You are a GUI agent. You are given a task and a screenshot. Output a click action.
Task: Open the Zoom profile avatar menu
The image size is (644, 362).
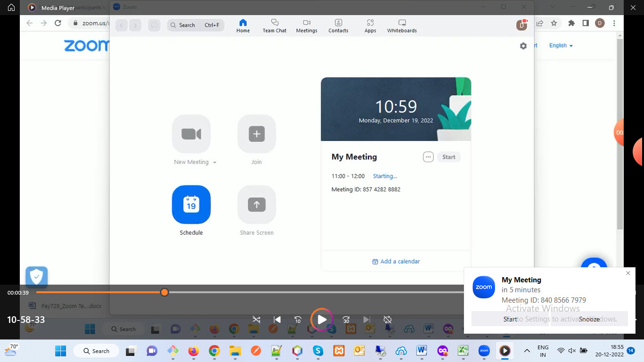click(x=521, y=25)
